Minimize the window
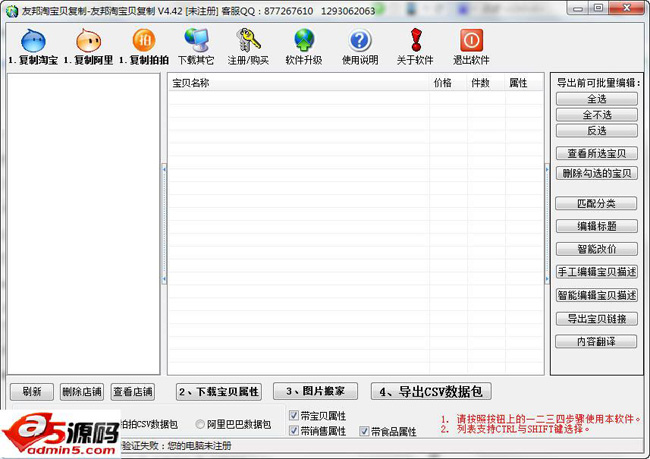The height and width of the screenshot is (459, 650). (578, 8)
